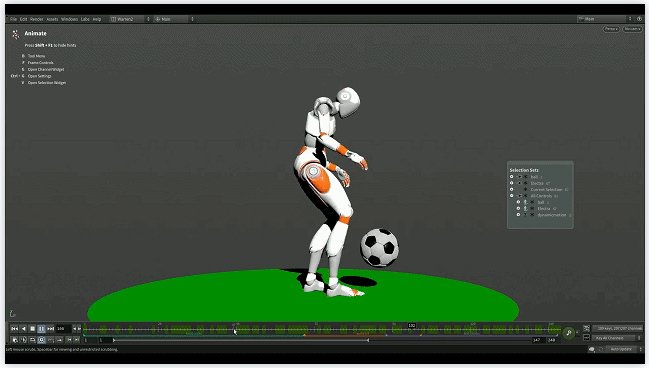649x368 pixels.
Task: Click sixth icon in lower playbar row
Action: (x=59, y=340)
